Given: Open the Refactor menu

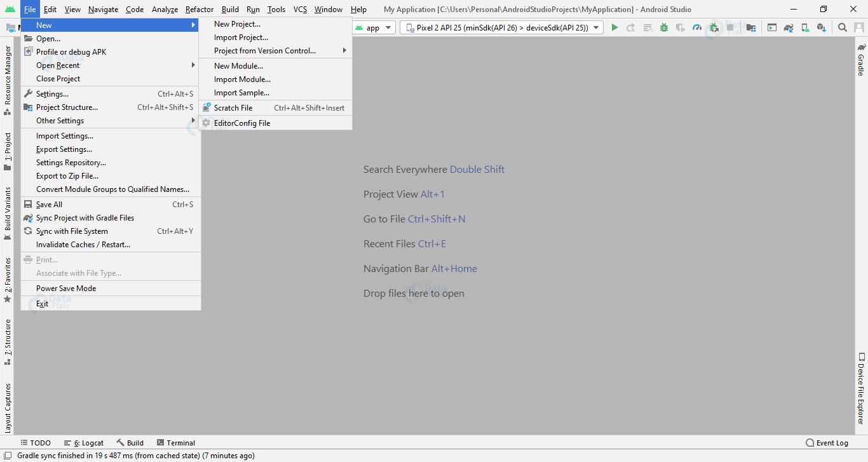Looking at the screenshot, I should click(x=200, y=9).
